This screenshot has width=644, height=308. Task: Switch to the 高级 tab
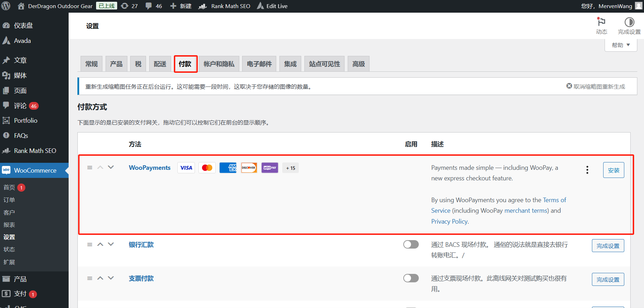point(359,64)
